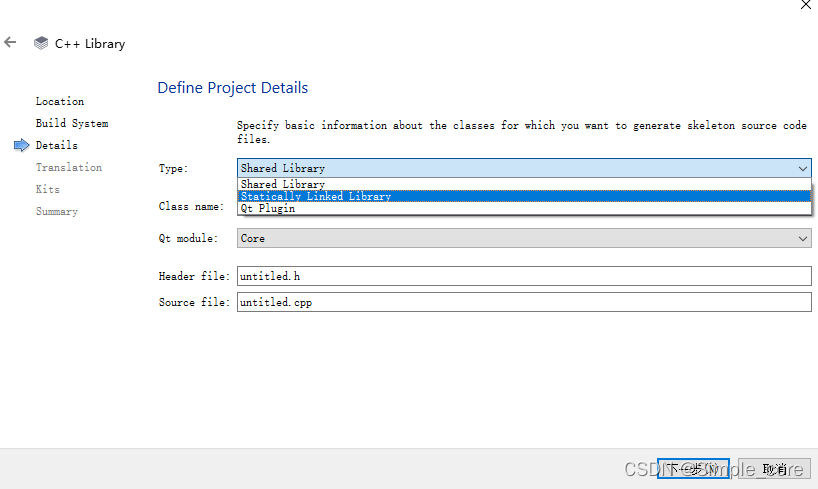Select the Kits wizard step
Image resolution: width=818 pixels, height=489 pixels.
pos(47,189)
